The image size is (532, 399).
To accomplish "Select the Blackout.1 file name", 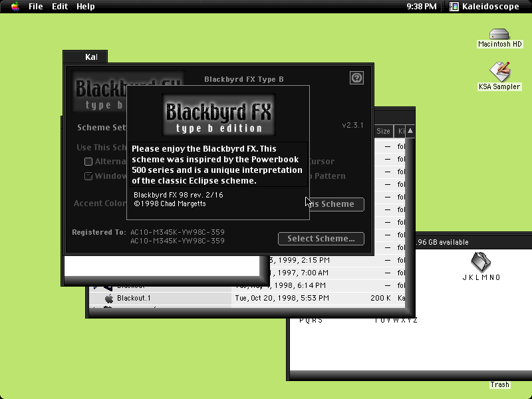I will click(x=134, y=298).
